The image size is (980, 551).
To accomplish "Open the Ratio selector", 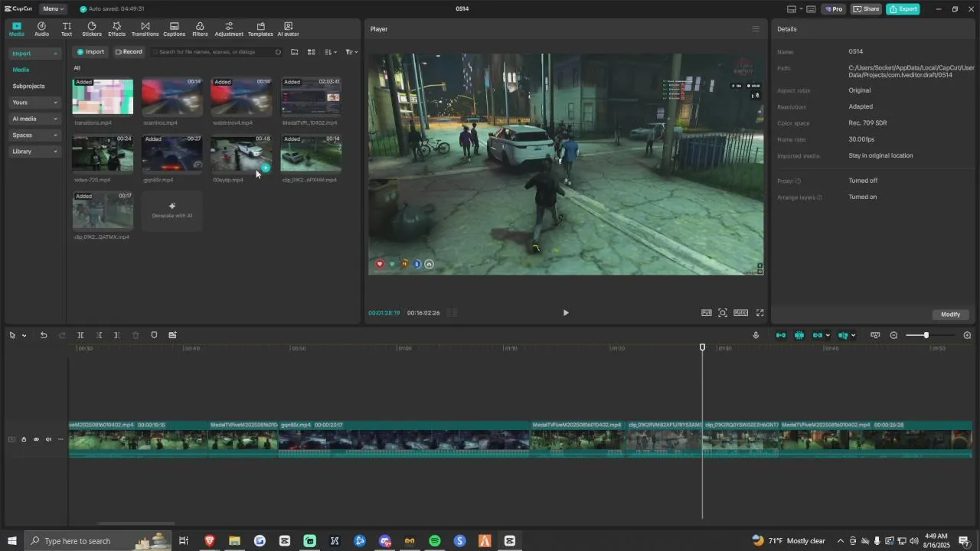I will pos(740,312).
